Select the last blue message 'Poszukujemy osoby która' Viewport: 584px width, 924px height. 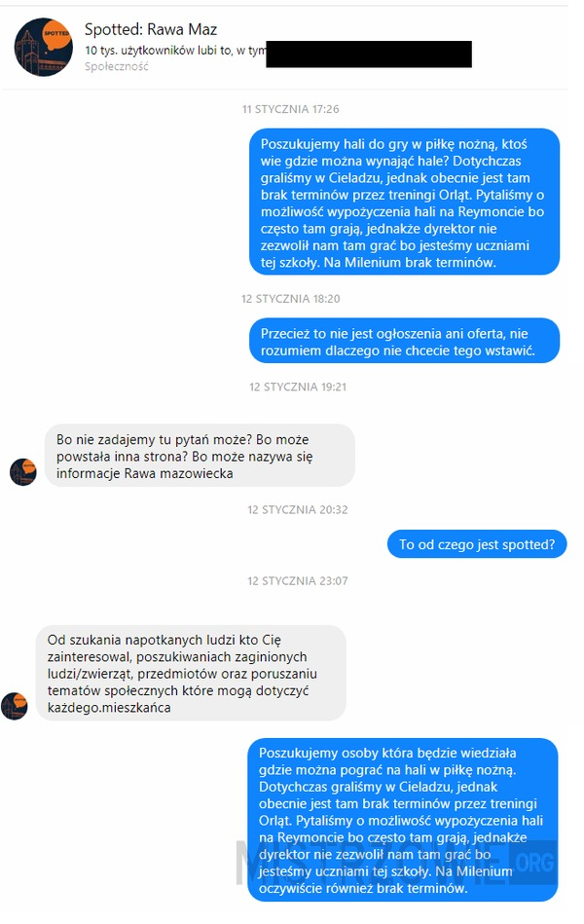click(x=403, y=820)
